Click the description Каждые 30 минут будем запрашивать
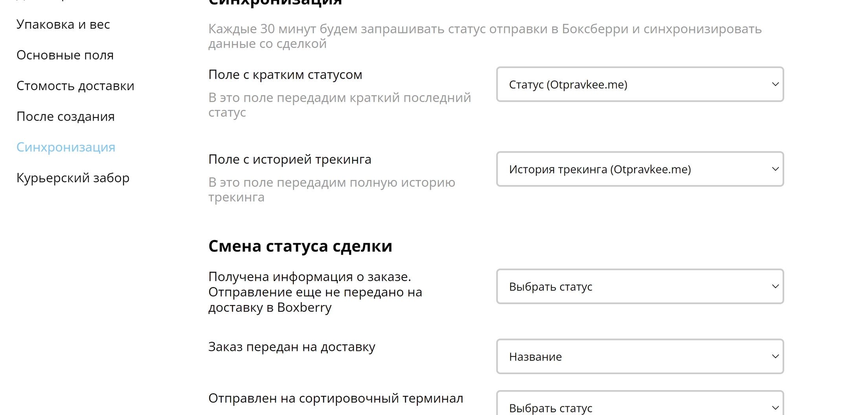The width and height of the screenshot is (868, 415). point(485,36)
